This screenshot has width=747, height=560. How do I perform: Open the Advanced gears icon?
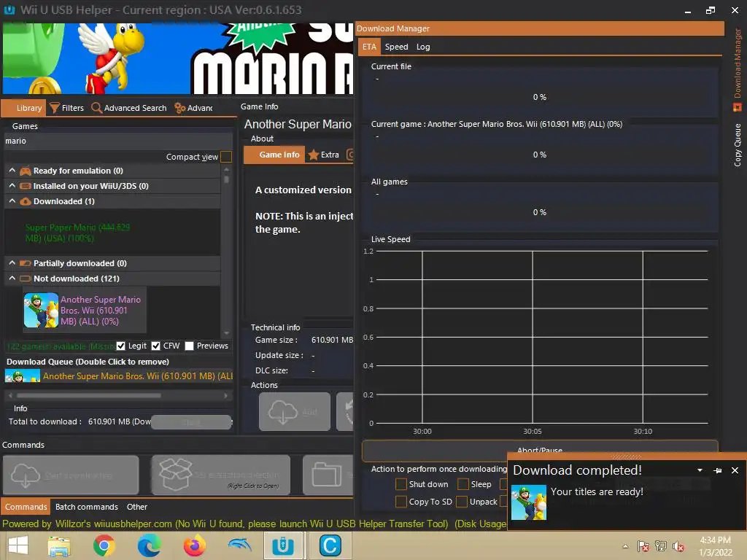point(179,108)
